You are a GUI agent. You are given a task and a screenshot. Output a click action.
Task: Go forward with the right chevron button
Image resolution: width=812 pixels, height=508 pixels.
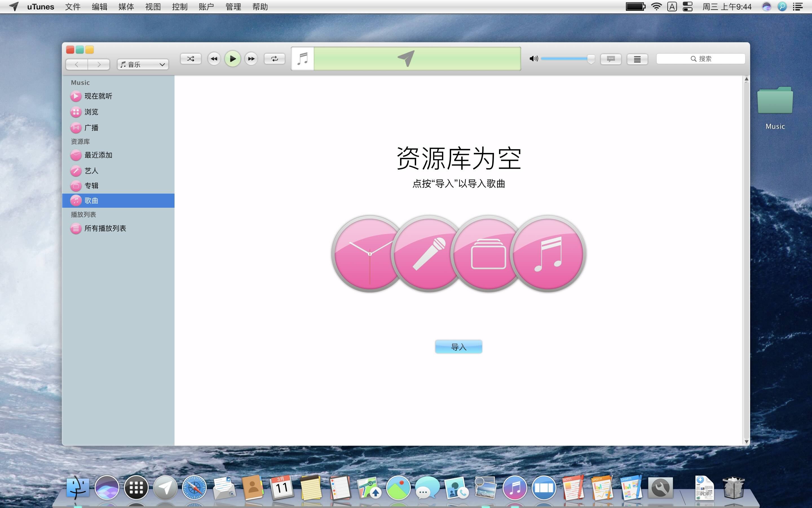[x=99, y=65]
